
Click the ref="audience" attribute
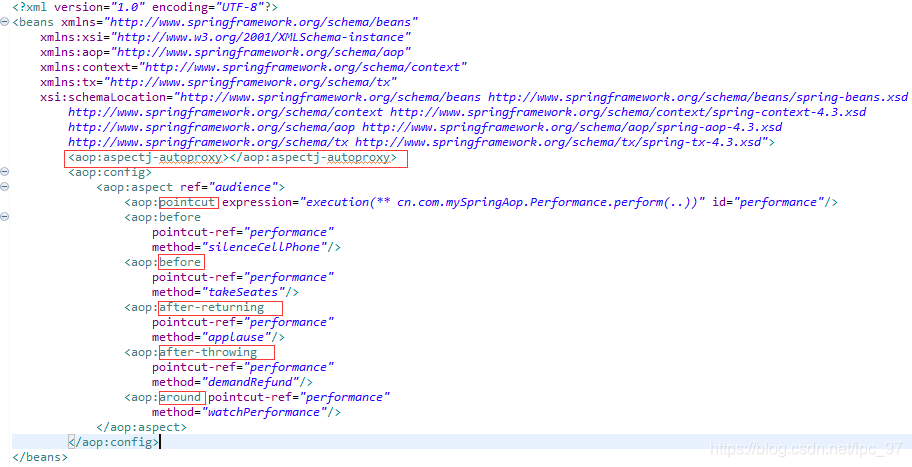[x=229, y=187]
